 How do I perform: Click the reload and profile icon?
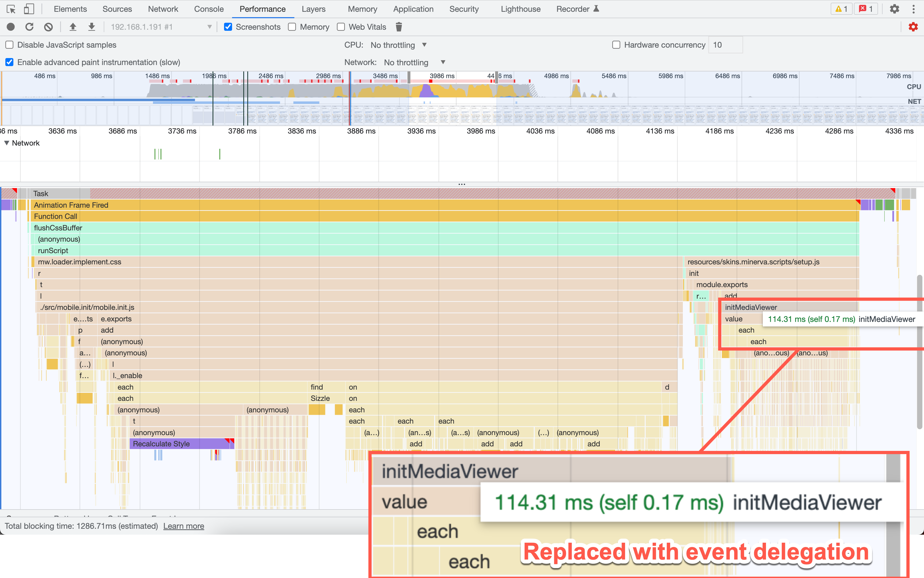coord(29,27)
